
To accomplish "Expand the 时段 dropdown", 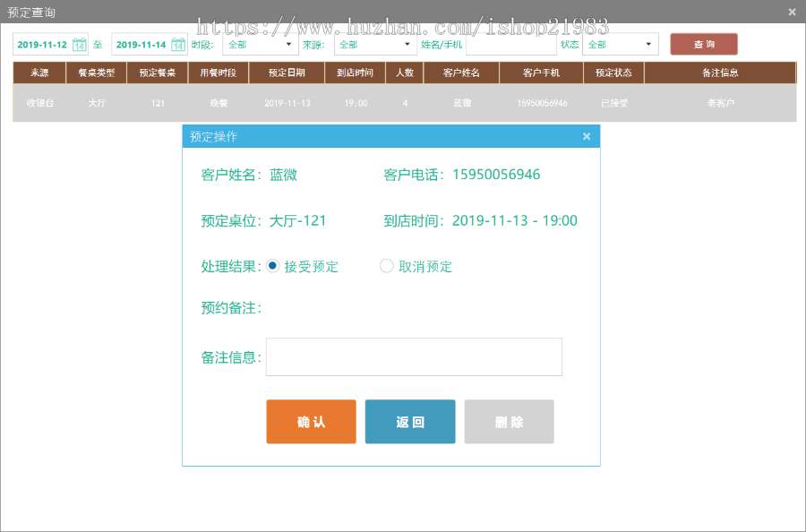I will tap(288, 44).
